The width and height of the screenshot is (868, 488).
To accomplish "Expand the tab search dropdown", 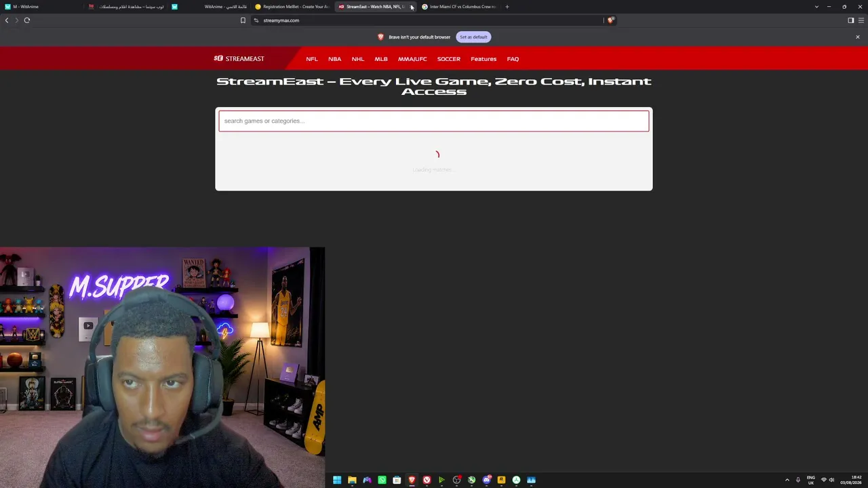I will click(x=816, y=7).
